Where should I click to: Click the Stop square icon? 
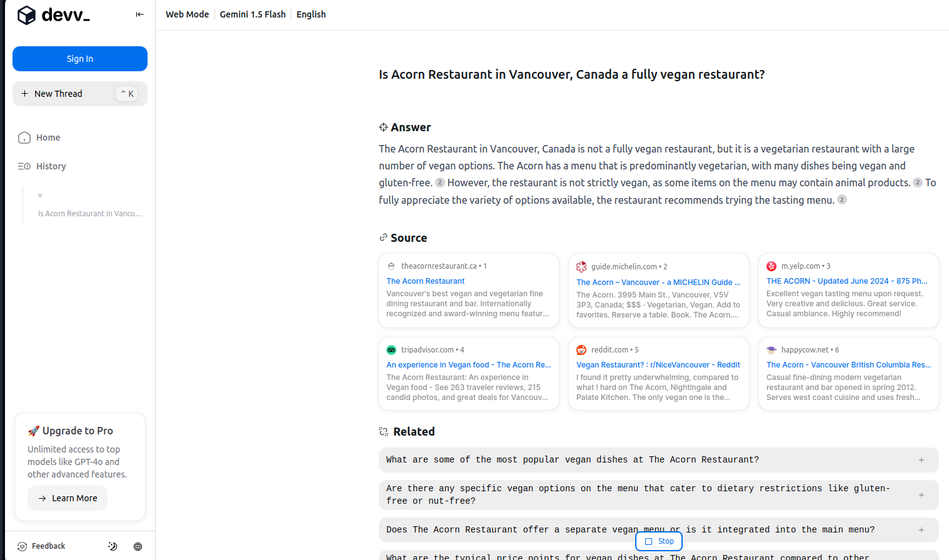[x=648, y=541]
